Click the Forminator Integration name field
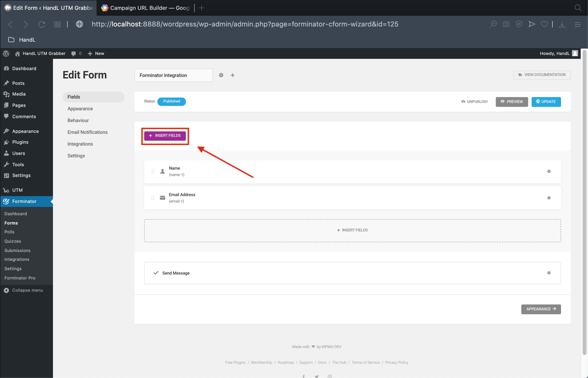The width and height of the screenshot is (588, 378). pos(173,75)
